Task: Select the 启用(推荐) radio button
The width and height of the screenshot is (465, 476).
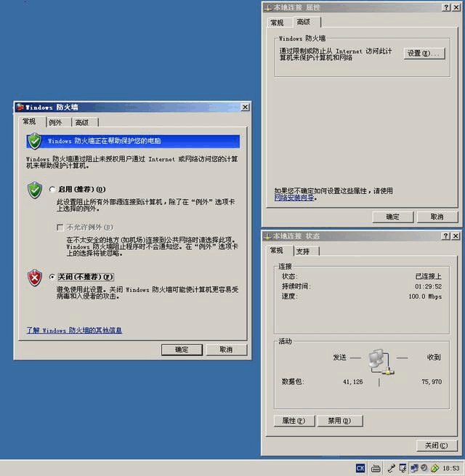Action: click(x=52, y=190)
